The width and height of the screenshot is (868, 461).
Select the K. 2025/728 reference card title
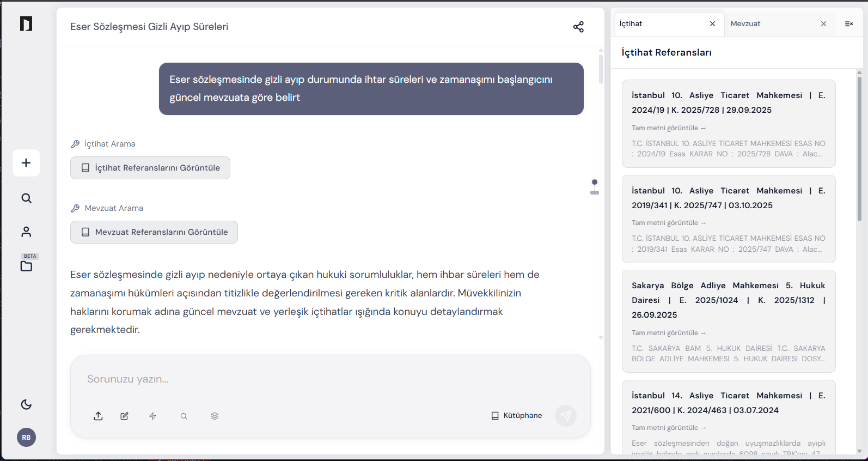729,102
